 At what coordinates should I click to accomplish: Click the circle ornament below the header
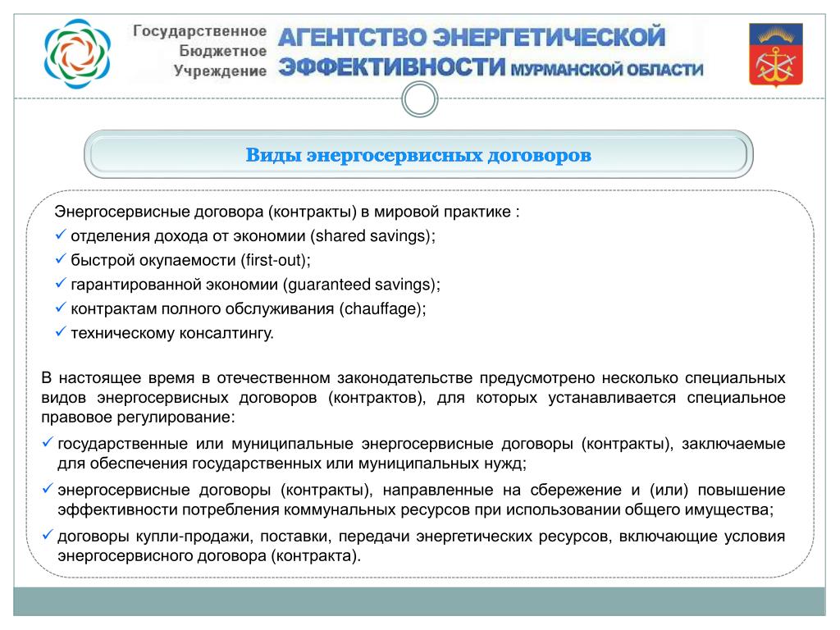[419, 99]
